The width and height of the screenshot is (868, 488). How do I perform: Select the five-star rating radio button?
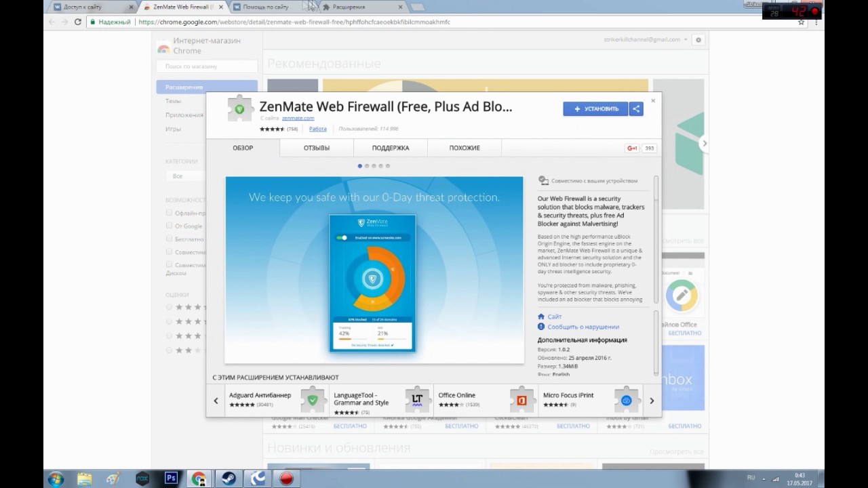[x=170, y=307]
